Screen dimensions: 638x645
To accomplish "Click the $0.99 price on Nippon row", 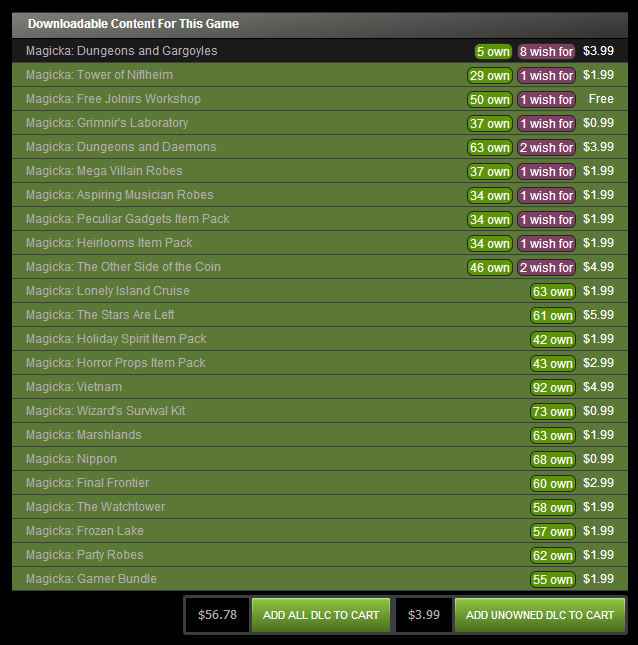I will point(598,459).
